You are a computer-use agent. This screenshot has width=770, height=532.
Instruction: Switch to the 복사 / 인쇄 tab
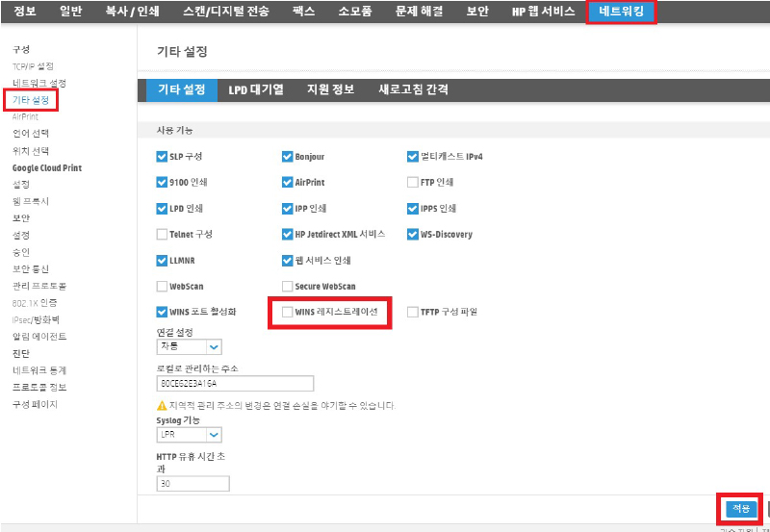[x=133, y=12]
